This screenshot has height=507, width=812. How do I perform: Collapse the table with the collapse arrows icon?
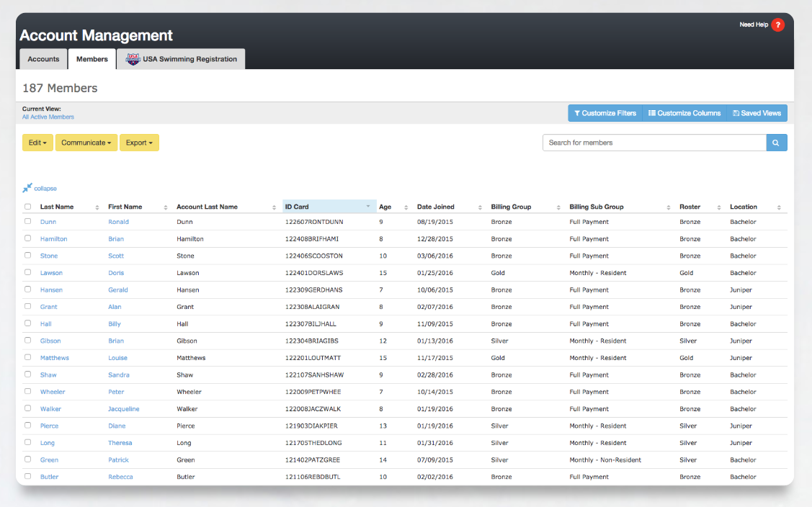27,187
